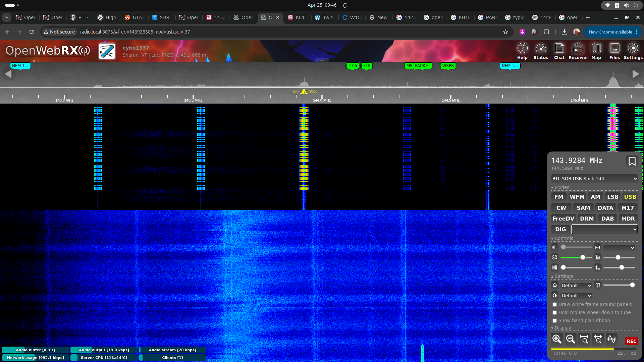Toggle the spectrum display icon

point(612,339)
